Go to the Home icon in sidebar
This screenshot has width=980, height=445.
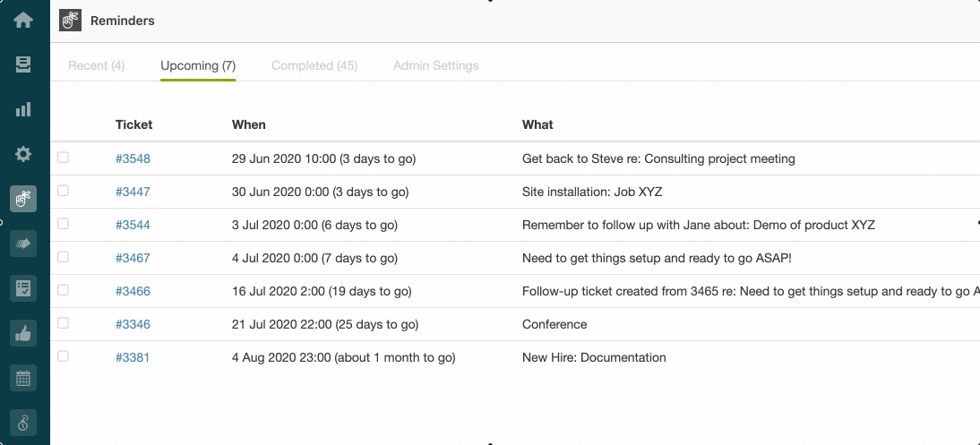click(x=23, y=20)
